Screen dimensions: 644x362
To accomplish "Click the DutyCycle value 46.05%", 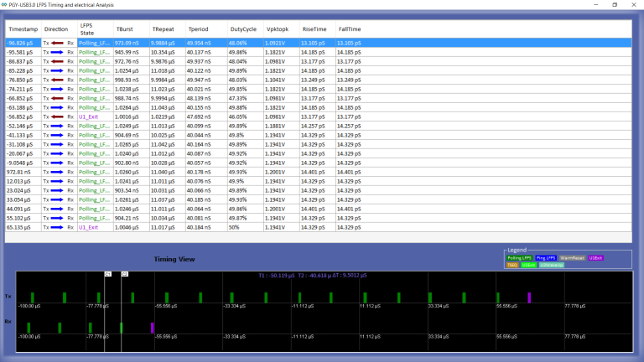I will (237, 117).
